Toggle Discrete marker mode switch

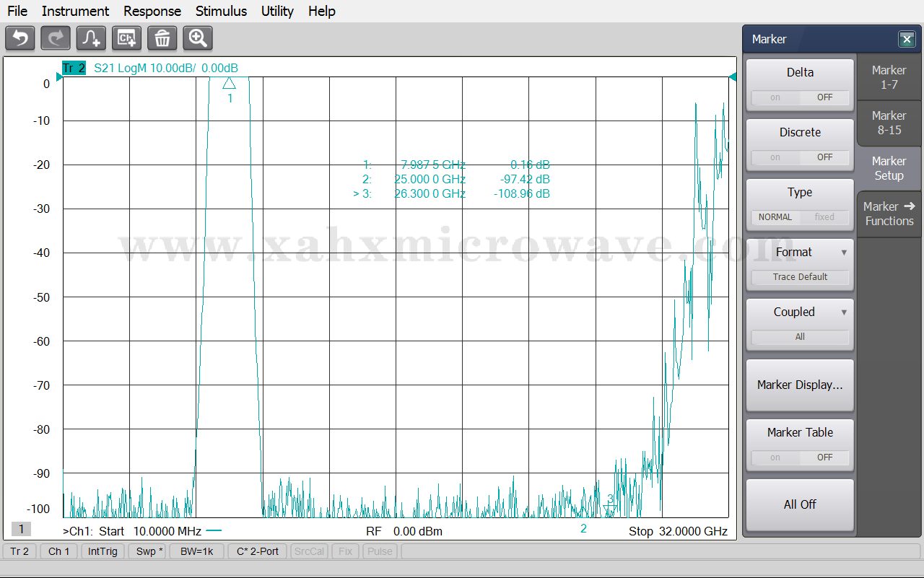click(x=800, y=157)
